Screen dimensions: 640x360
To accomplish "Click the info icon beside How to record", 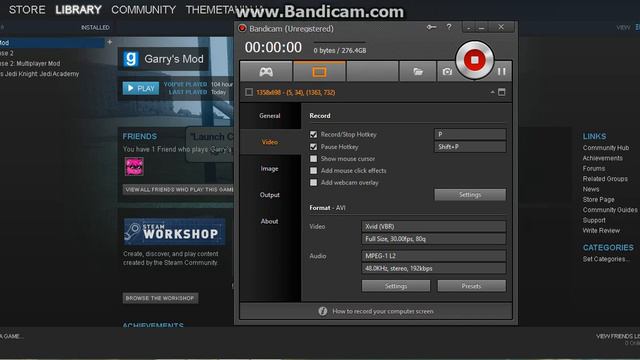I will [x=322, y=311].
